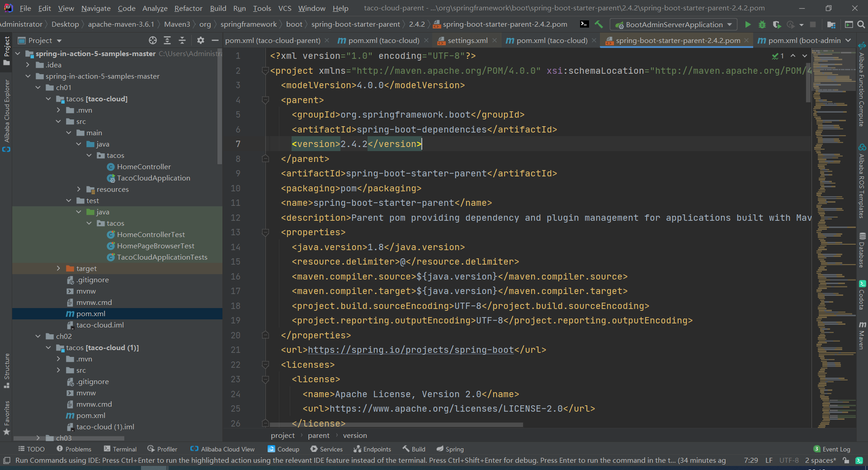Select TacoCloudApplication class in project tree
Screen dimensions: 868x470
[x=153, y=178]
